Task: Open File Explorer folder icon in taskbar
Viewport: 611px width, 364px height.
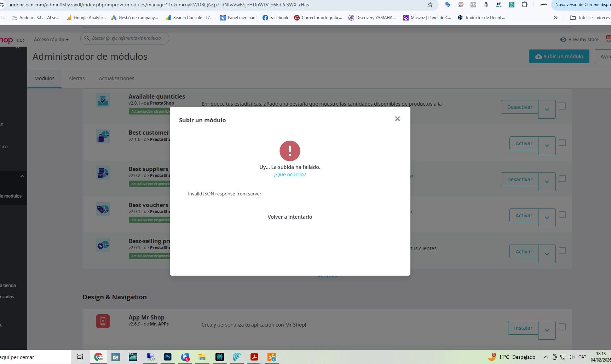Action: pyautogui.click(x=202, y=357)
